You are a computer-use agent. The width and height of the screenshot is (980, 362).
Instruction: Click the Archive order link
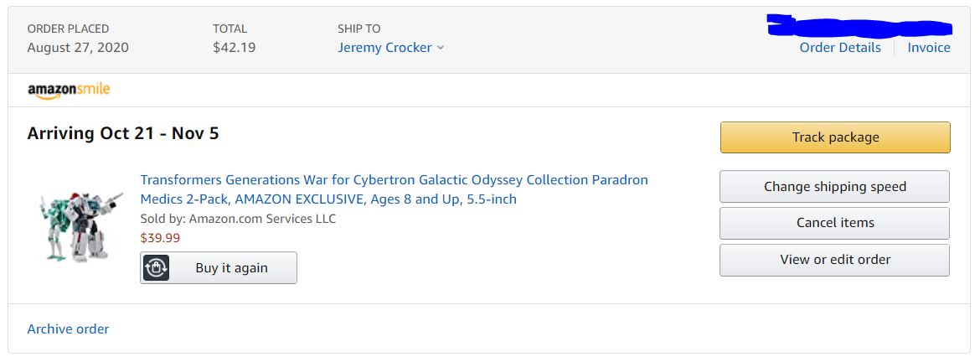(68, 329)
